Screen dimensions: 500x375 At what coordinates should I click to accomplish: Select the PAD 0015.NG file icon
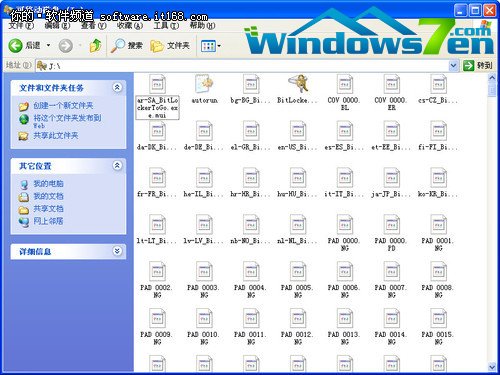tap(438, 318)
